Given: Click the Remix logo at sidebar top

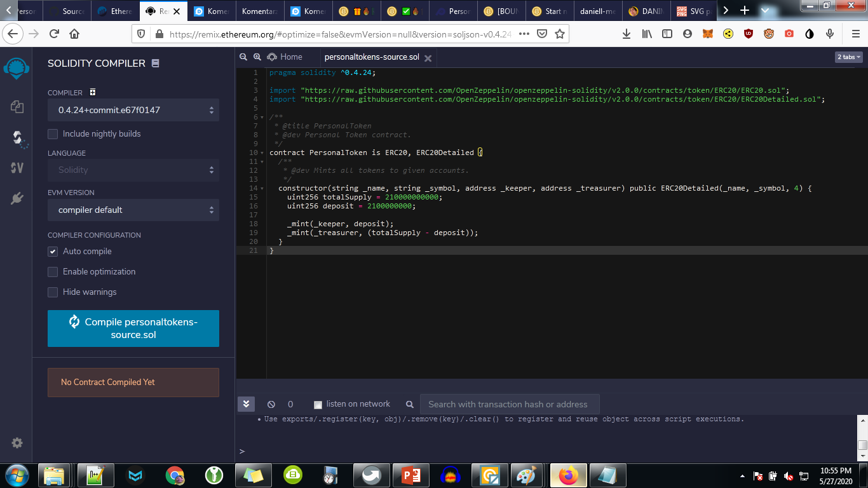Looking at the screenshot, I should click(16, 68).
